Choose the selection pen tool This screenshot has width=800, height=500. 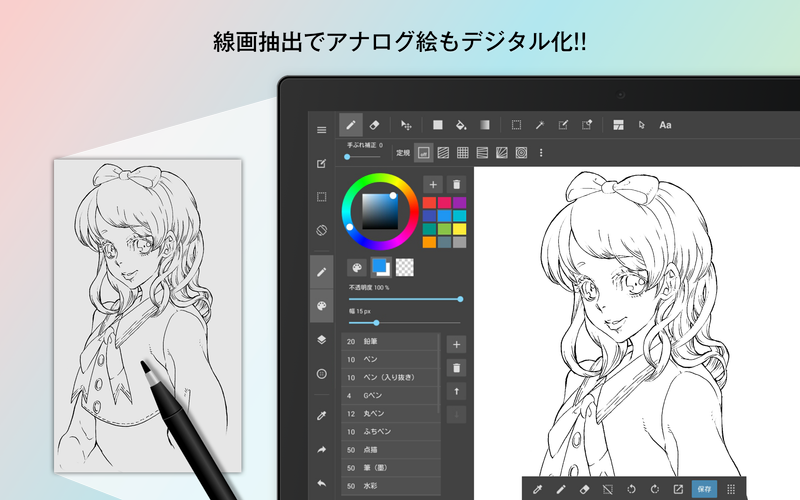563,125
